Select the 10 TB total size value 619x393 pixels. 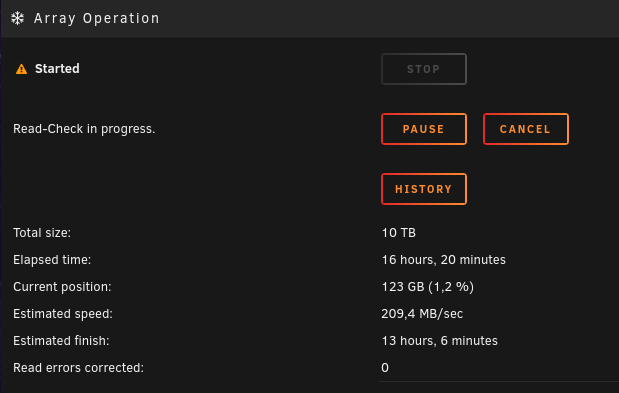click(399, 233)
